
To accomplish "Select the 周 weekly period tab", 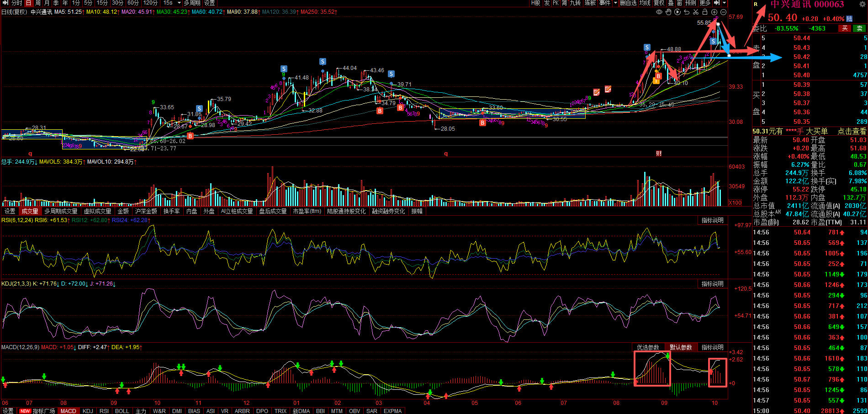I will click(x=38, y=3).
